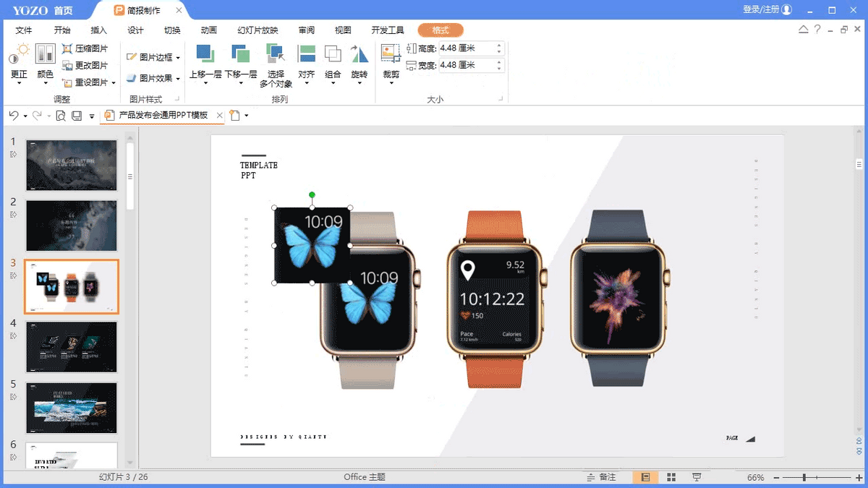Click the zoom out minus button
This screenshot has height=488, width=868.
(776, 478)
